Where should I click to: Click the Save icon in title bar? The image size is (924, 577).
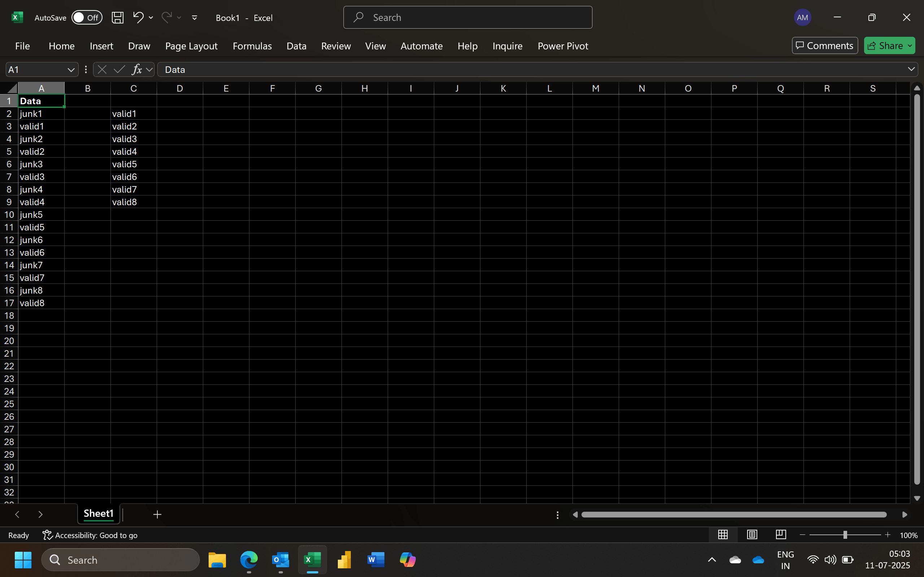pos(117,18)
